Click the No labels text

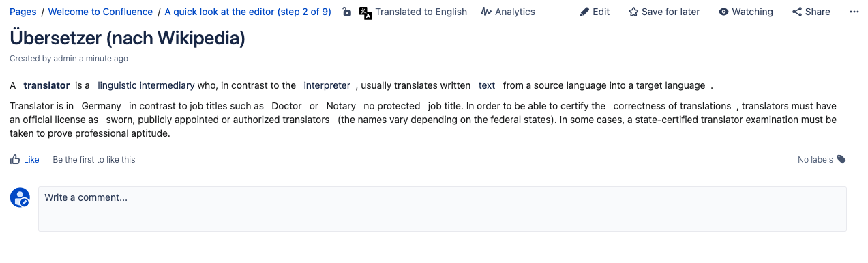coord(815,159)
